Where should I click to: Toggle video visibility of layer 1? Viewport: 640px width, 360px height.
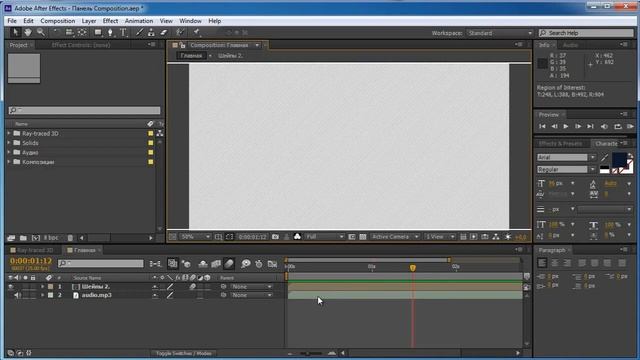[11, 287]
